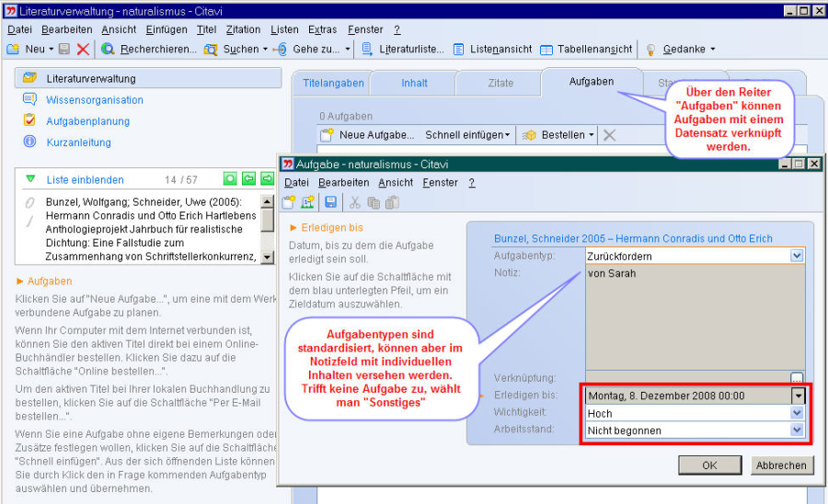
Task: Open the Aufgabenplanung section
Action: click(87, 121)
